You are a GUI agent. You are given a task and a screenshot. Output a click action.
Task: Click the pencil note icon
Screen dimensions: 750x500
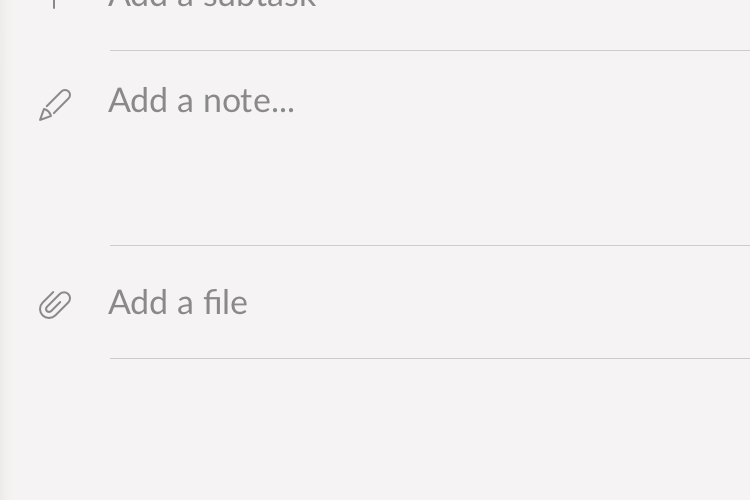55,105
